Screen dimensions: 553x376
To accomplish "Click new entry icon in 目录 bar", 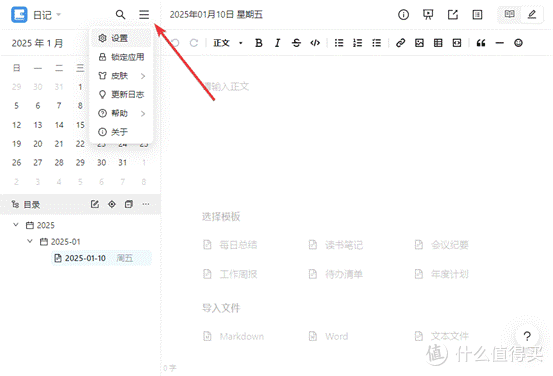I will pos(95,204).
